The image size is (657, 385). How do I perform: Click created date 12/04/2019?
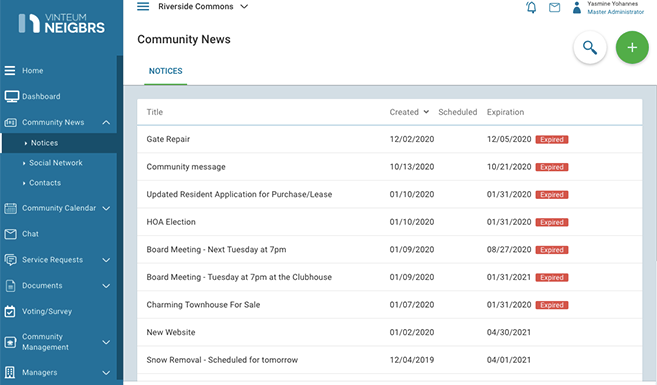(412, 360)
